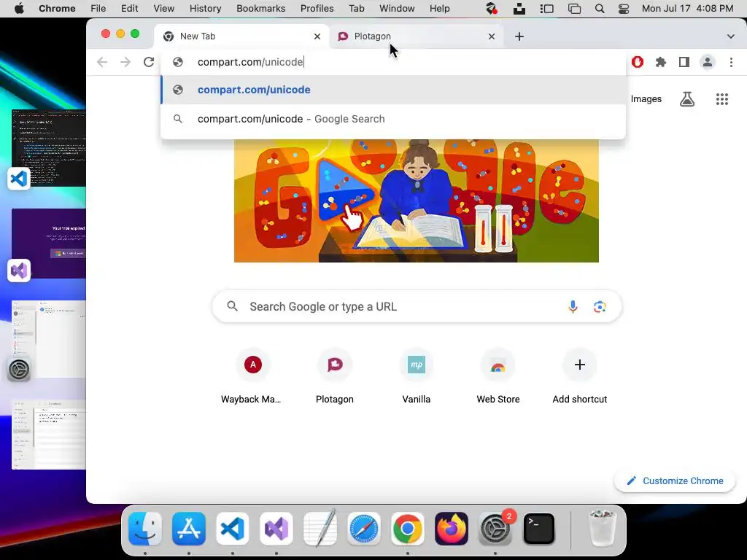Open the Window menu
Screen dimensions: 747x560
[x=397, y=9]
